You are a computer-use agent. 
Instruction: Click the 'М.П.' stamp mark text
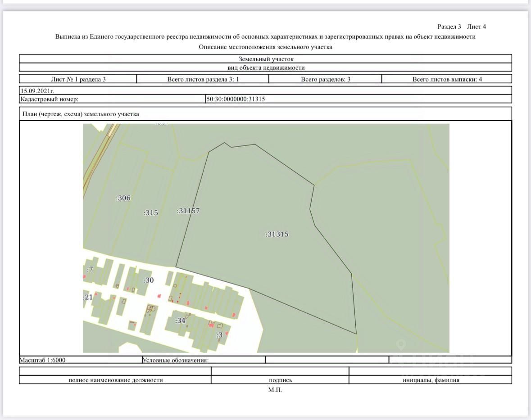[x=275, y=390]
